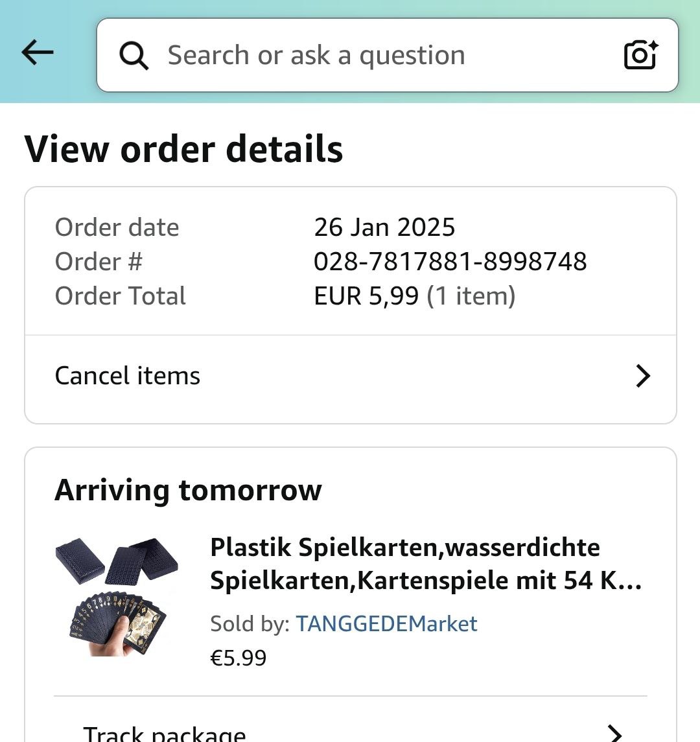Click the 'Arriving tomorrow' heading
This screenshot has height=742, width=700.
(188, 490)
